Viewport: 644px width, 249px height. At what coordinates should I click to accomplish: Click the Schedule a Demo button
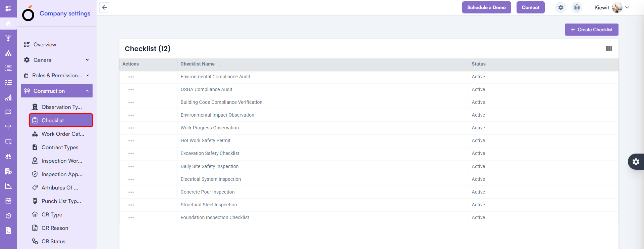pos(486,7)
